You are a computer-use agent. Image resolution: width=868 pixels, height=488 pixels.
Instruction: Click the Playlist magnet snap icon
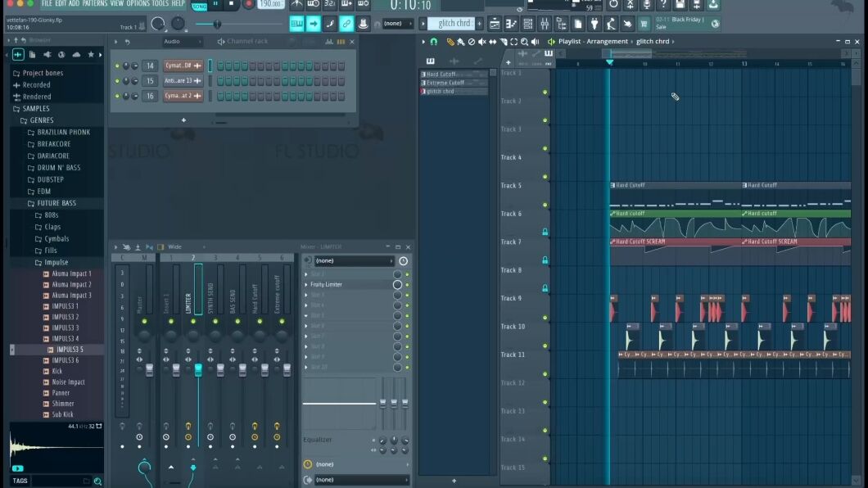tap(434, 41)
